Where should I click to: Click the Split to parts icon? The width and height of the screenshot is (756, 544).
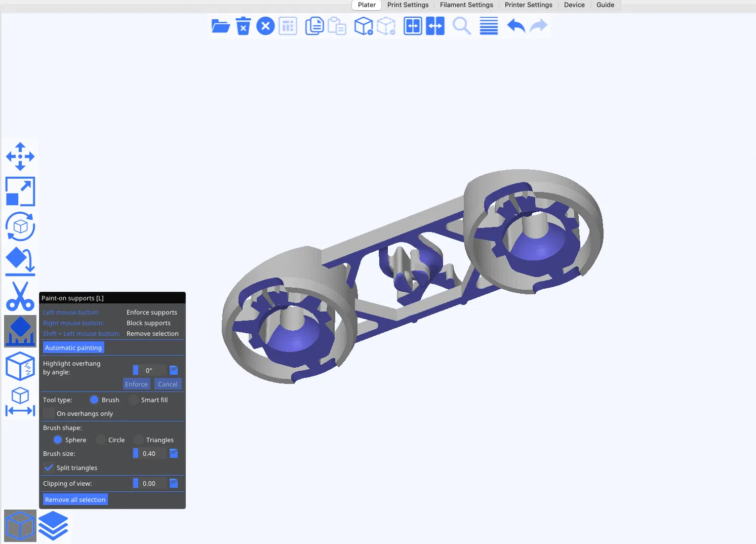pyautogui.click(x=435, y=26)
